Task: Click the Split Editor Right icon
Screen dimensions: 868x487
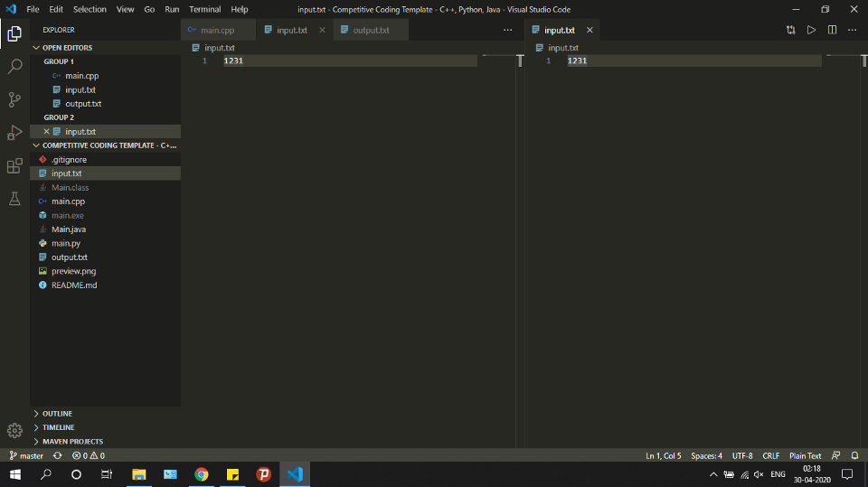Action: (832, 30)
